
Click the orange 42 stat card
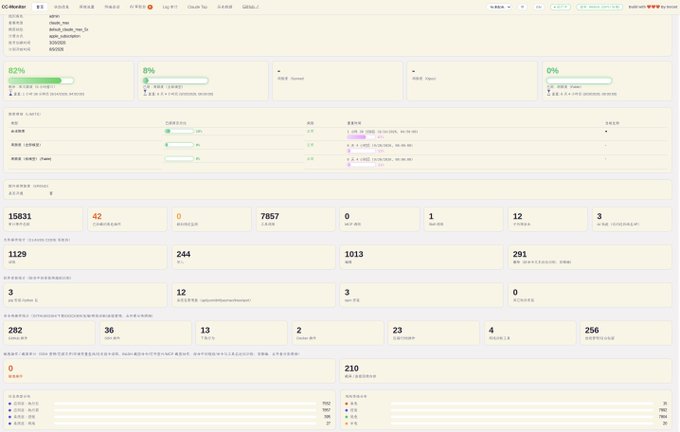coord(127,219)
